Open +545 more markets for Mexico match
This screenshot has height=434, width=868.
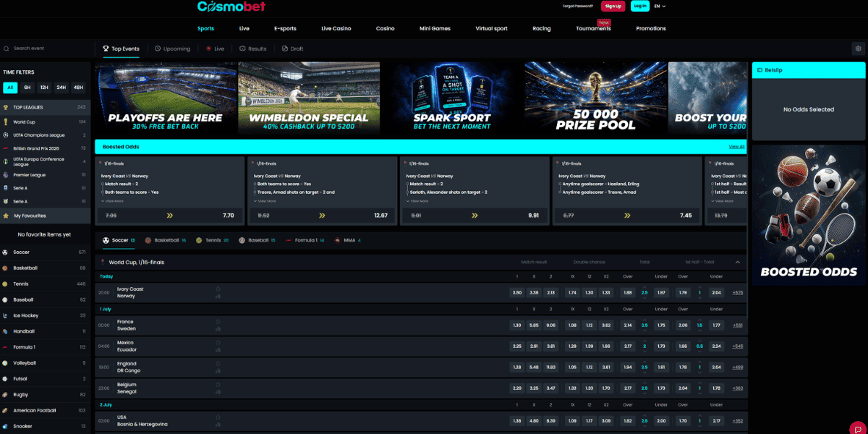737,346
